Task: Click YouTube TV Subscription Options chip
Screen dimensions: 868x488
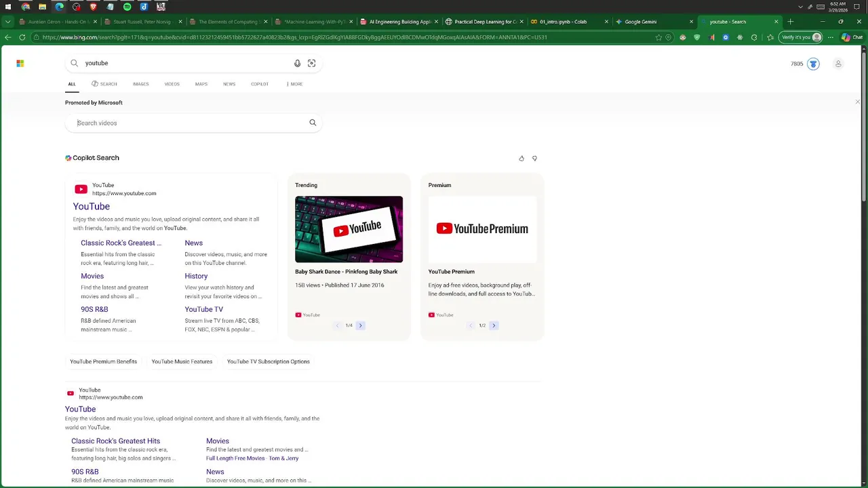Action: (268, 361)
